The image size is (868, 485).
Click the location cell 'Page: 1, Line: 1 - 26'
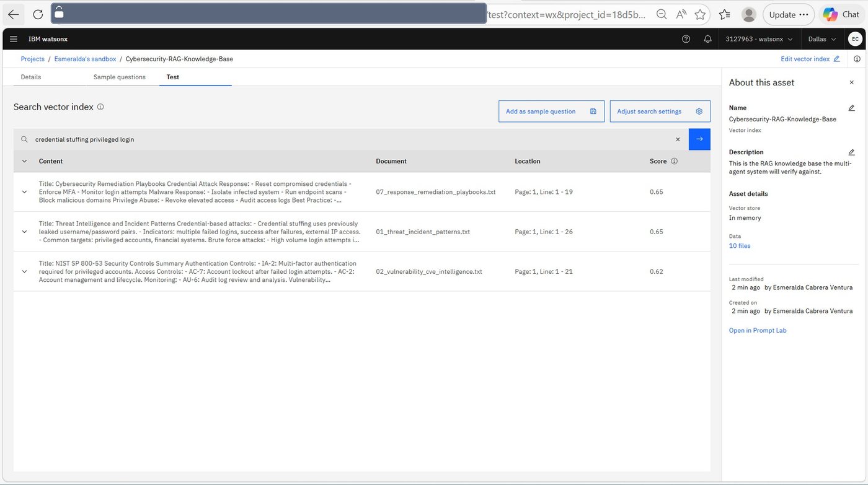coord(544,232)
